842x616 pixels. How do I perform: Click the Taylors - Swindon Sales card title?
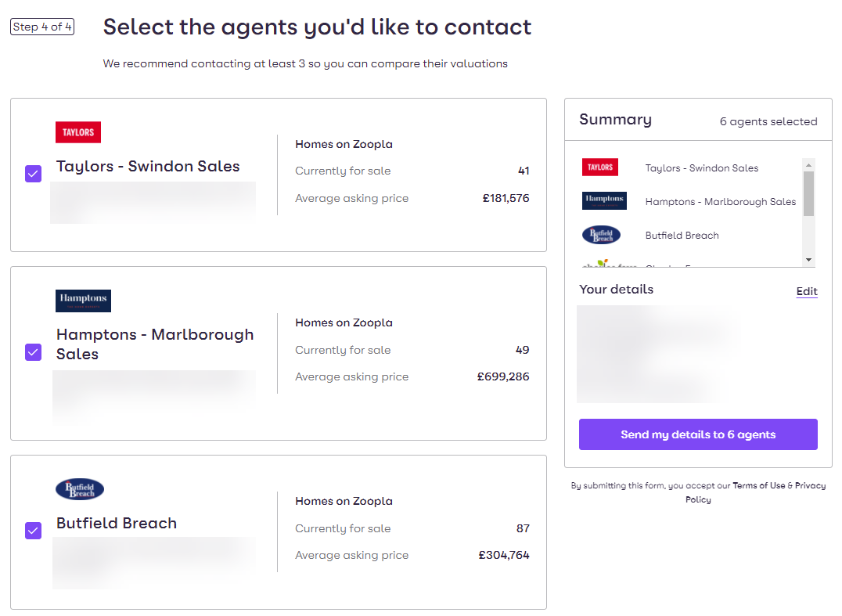pyautogui.click(x=148, y=167)
